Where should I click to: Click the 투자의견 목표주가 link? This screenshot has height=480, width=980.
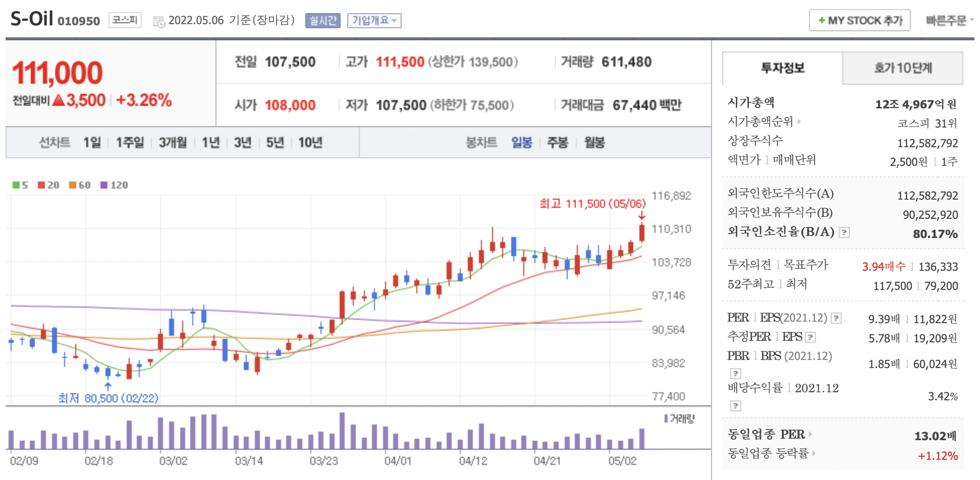point(778,265)
